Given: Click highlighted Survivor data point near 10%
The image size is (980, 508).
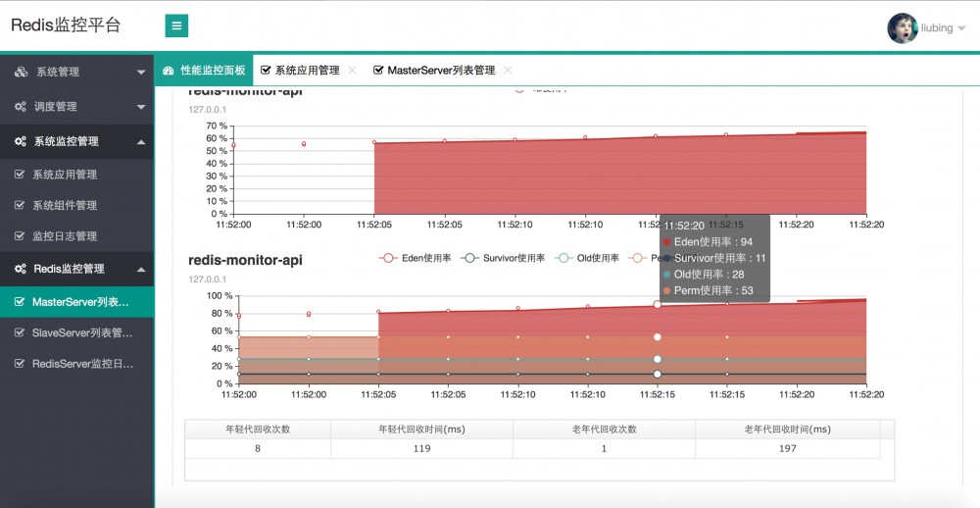Looking at the screenshot, I should point(657,374).
